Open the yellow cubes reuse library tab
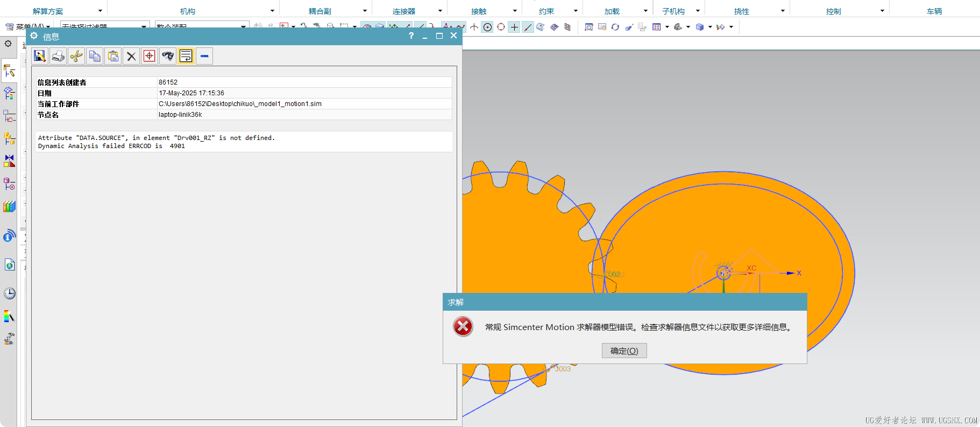Viewport: 980px width, 427px height. [x=9, y=138]
